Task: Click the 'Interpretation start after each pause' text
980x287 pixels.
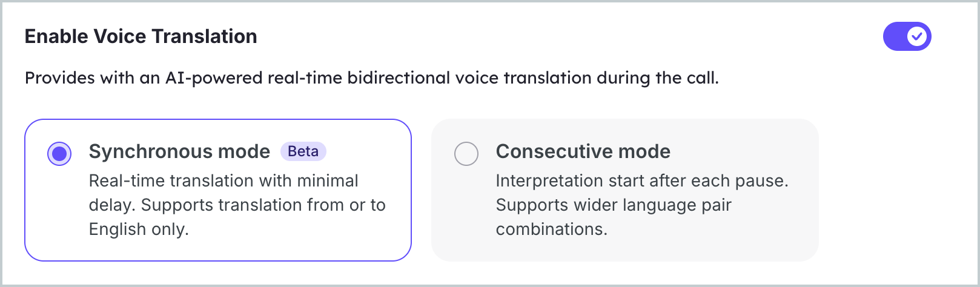Action: tap(642, 180)
